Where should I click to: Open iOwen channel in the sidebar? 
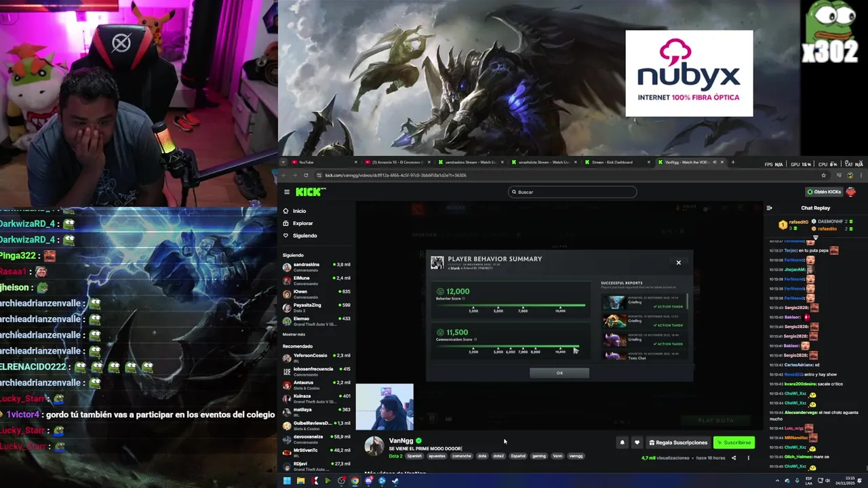click(x=317, y=294)
